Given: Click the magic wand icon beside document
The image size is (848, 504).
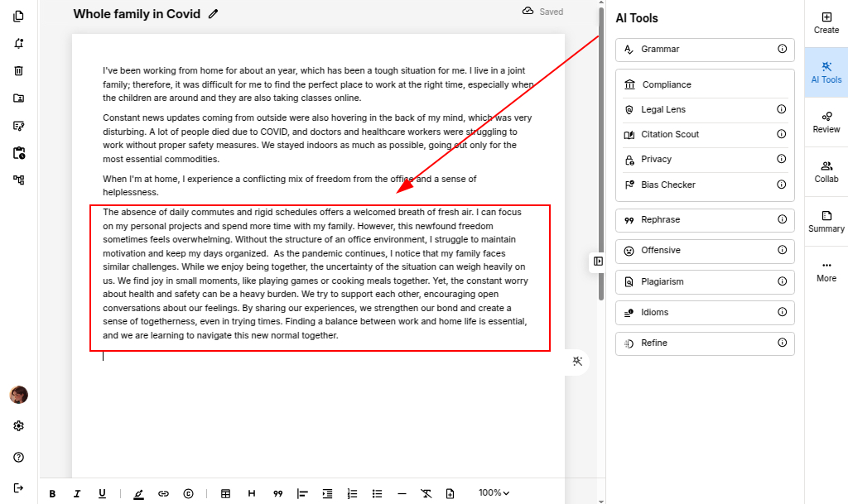Looking at the screenshot, I should pos(577,361).
